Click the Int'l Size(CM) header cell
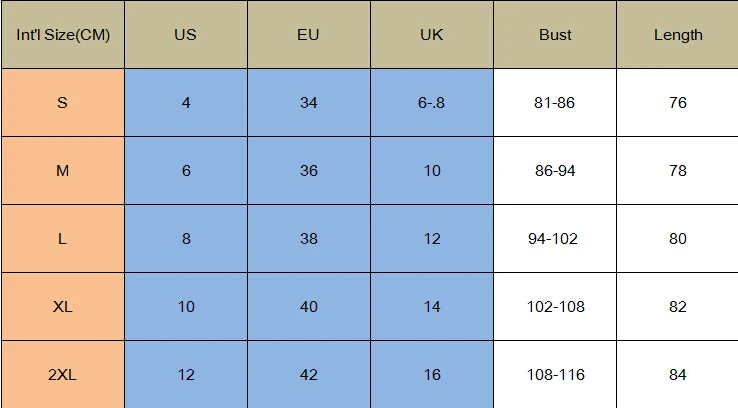Image resolution: width=738 pixels, height=408 pixels. click(63, 34)
